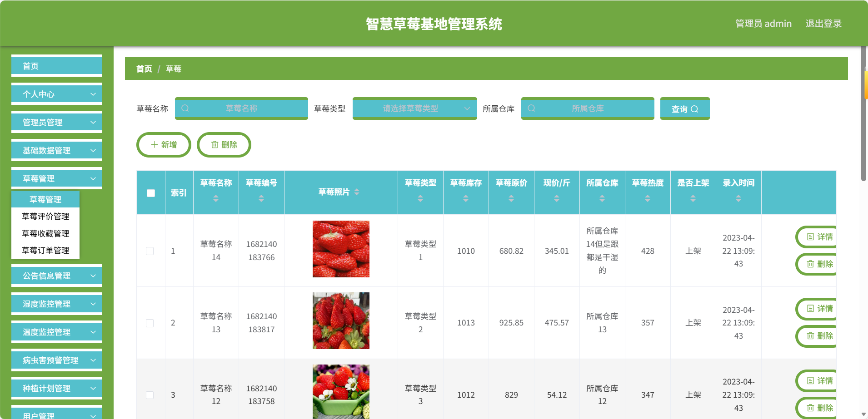Toggle the select-all checkbox in table header
This screenshot has width=868, height=419.
pyautogui.click(x=151, y=193)
